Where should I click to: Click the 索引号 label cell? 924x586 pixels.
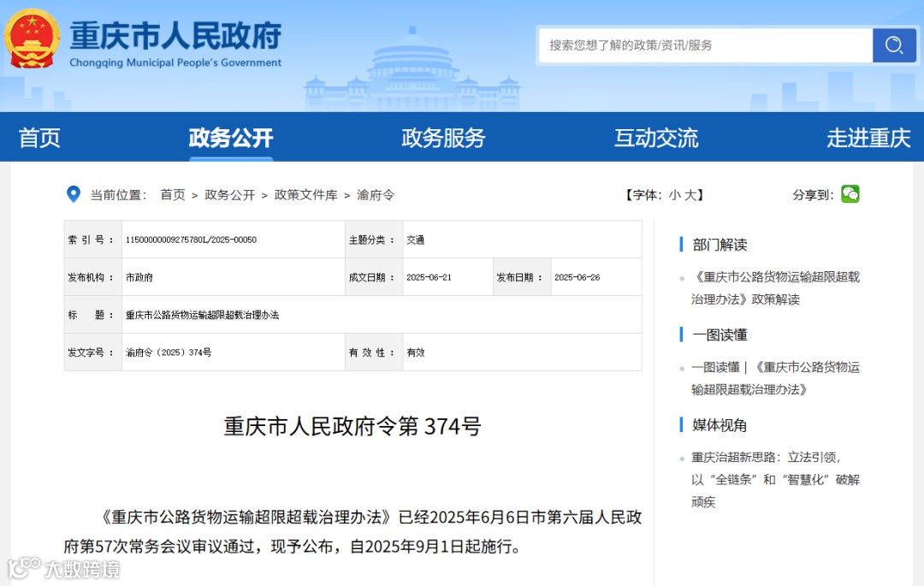tap(92, 240)
